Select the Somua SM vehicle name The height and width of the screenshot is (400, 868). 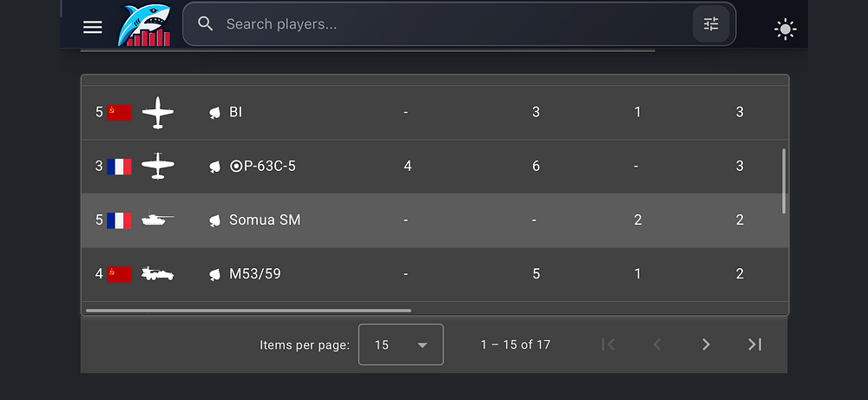(x=265, y=220)
